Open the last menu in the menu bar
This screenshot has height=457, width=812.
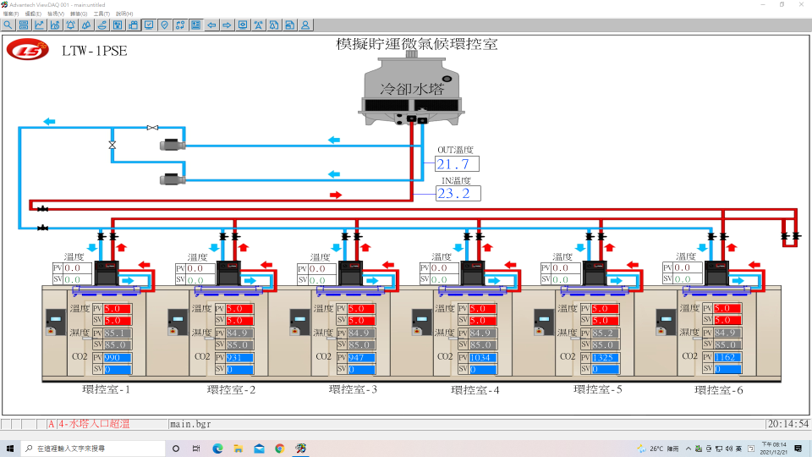pos(124,14)
